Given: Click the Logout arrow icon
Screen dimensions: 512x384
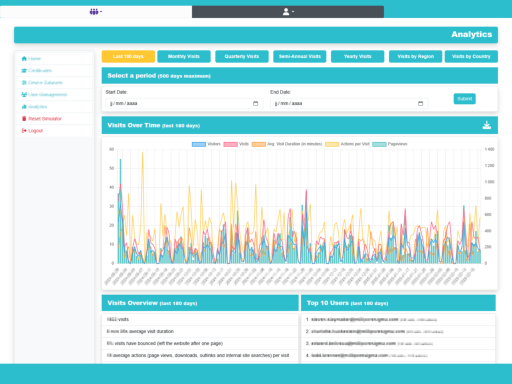Looking at the screenshot, I should coord(24,131).
